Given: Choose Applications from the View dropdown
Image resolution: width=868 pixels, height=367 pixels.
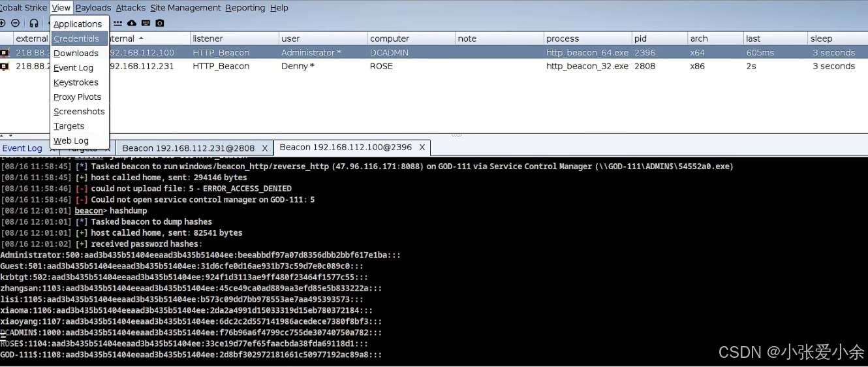Looking at the screenshot, I should tap(80, 24).
